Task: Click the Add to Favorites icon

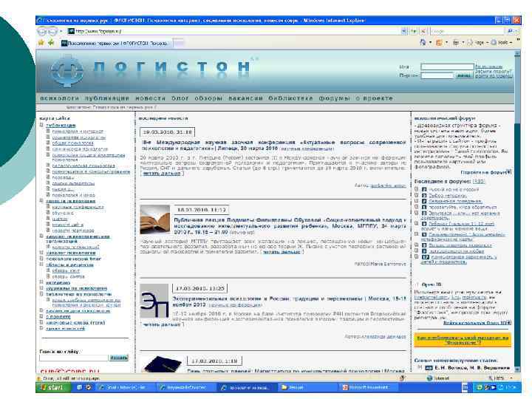Action: (51, 43)
